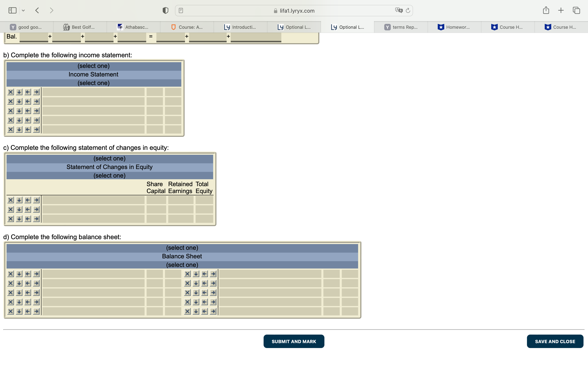Delete first row of income statement
This screenshot has height=367, width=588.
click(10, 92)
